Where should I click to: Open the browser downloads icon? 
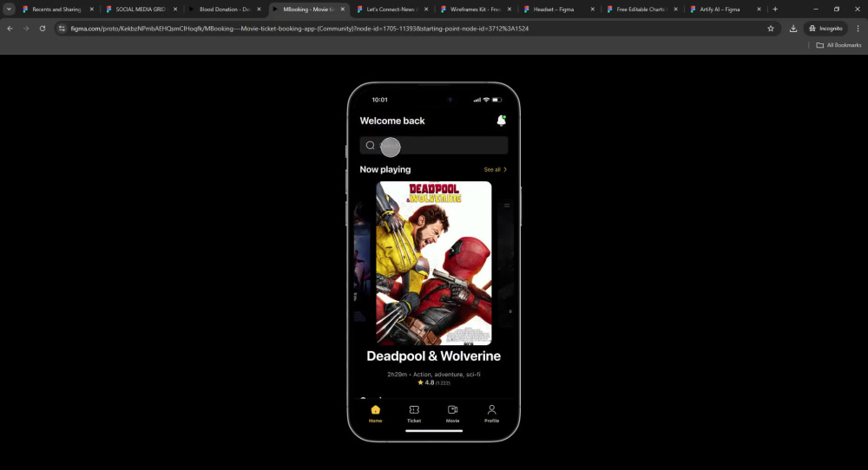[x=793, y=29]
